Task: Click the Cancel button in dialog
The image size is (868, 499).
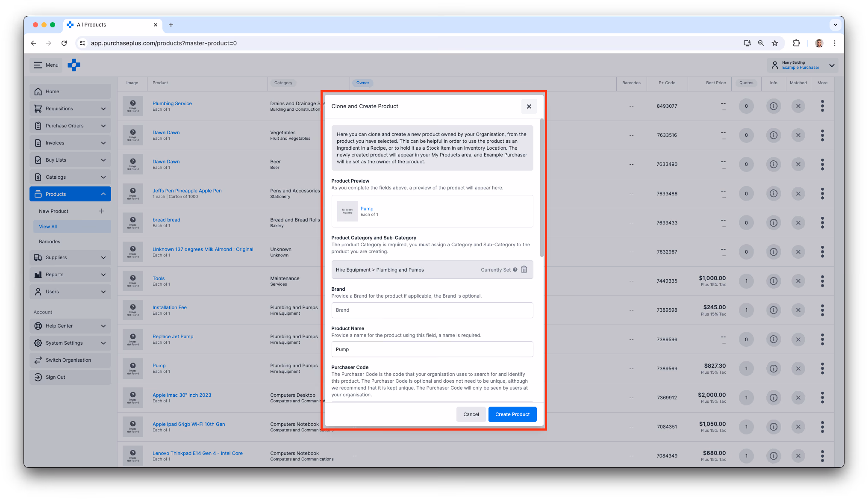Action: 471,414
